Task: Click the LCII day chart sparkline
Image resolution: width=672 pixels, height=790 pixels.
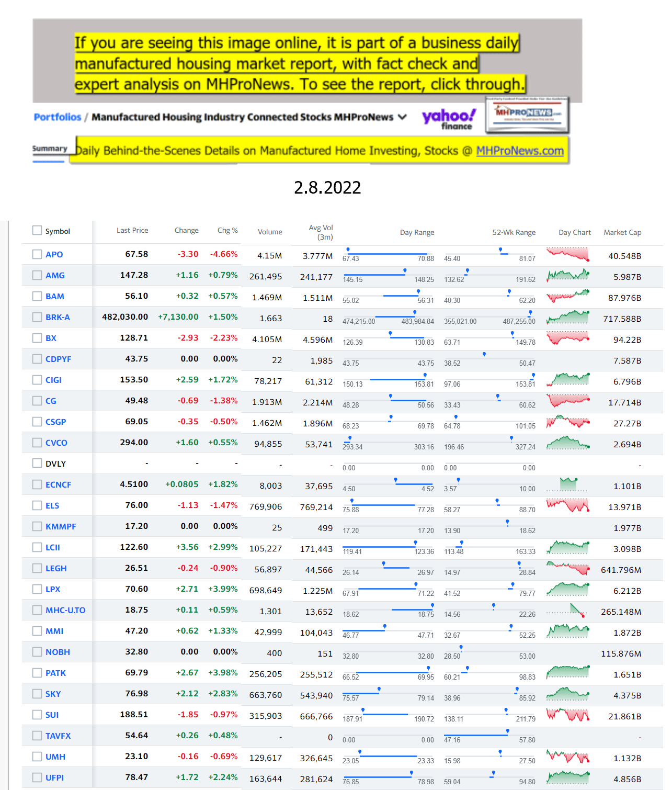Action: coord(568,547)
